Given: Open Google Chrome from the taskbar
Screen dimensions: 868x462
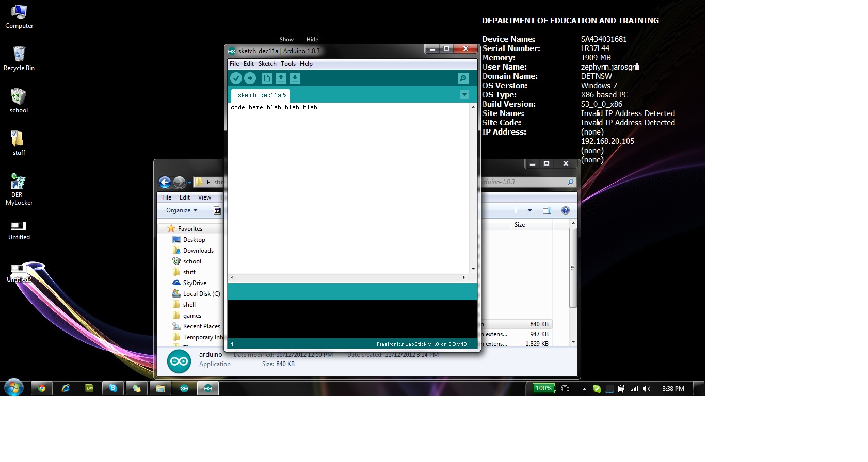Looking at the screenshot, I should point(42,388).
